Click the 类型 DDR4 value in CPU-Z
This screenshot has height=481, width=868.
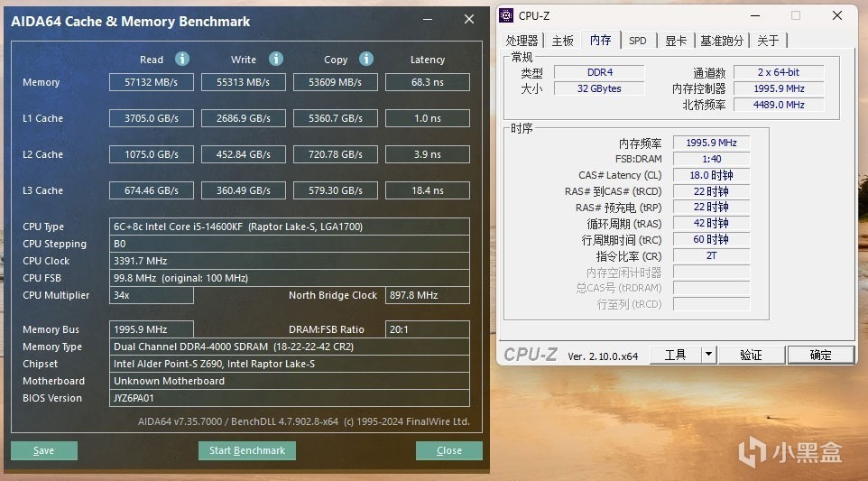point(599,72)
